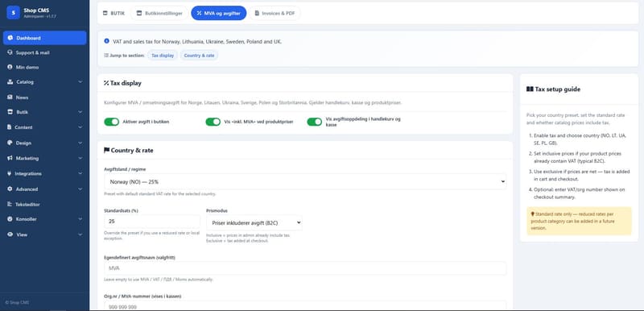The height and width of the screenshot is (311, 644).
Task: Click the Org.nr / MVA-nummer input field
Action: coord(306,306)
